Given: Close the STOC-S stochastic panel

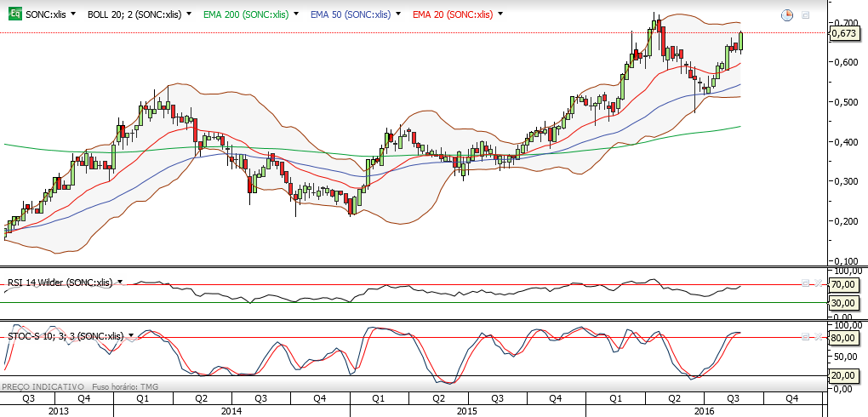Looking at the screenshot, I should (x=818, y=336).
